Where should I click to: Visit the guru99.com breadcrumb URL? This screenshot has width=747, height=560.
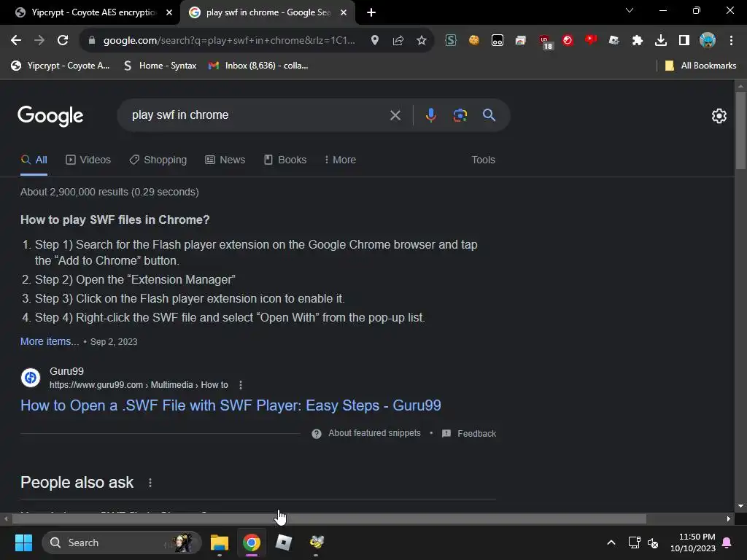[x=139, y=385]
